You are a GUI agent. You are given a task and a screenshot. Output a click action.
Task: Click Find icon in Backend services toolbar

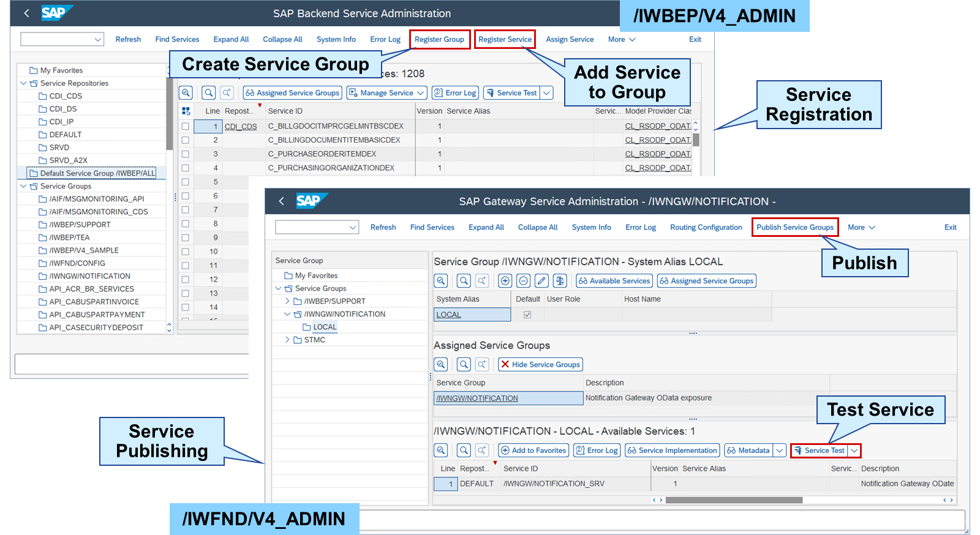click(x=209, y=92)
